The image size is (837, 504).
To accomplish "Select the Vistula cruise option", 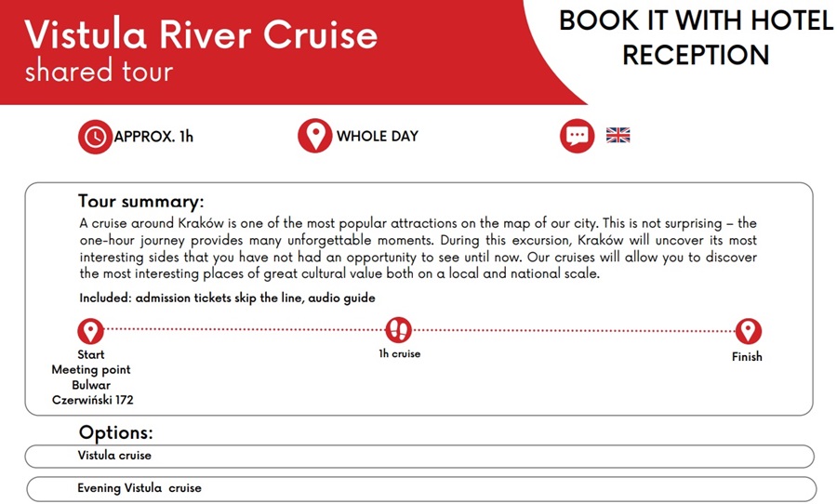I will tap(419, 457).
